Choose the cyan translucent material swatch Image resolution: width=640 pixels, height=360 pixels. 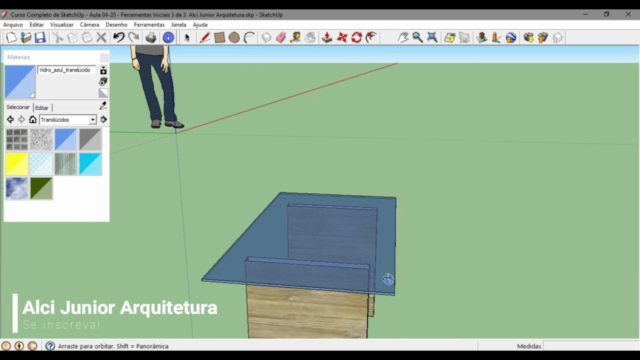pos(90,164)
